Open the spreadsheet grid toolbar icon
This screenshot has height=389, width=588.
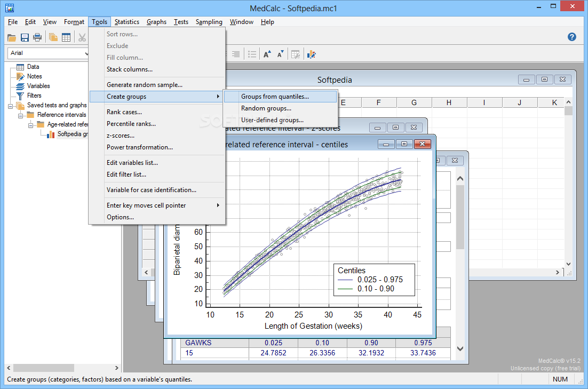click(x=66, y=37)
